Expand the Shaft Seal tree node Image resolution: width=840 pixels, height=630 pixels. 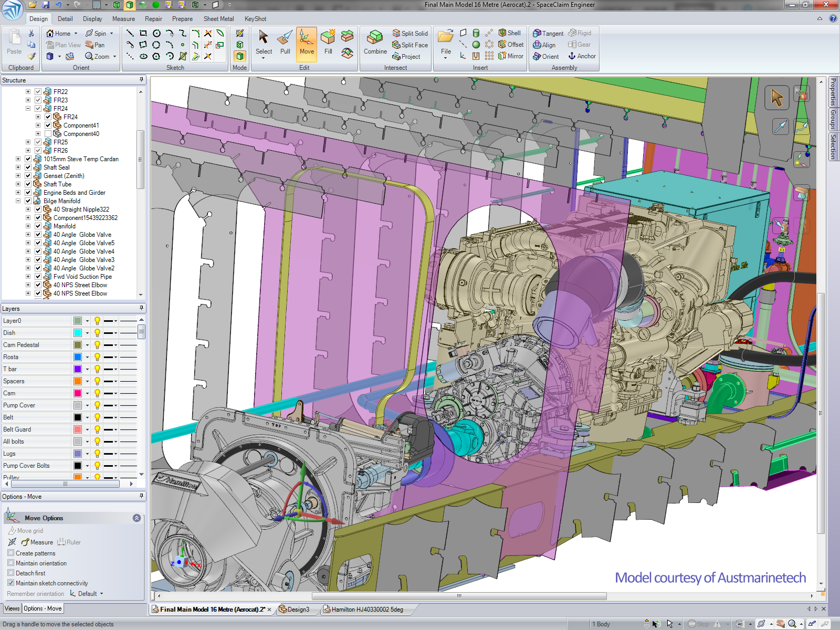[x=18, y=167]
